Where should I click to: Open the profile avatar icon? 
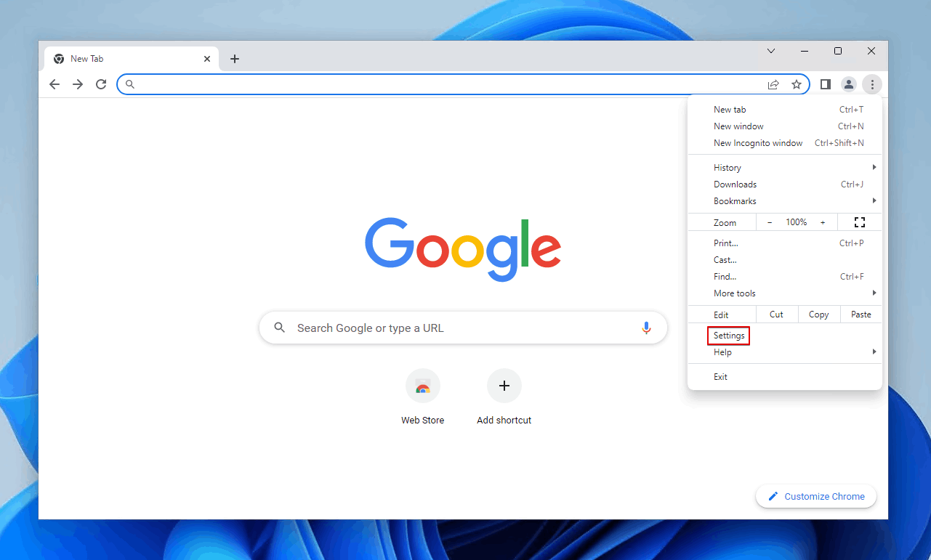(x=849, y=84)
